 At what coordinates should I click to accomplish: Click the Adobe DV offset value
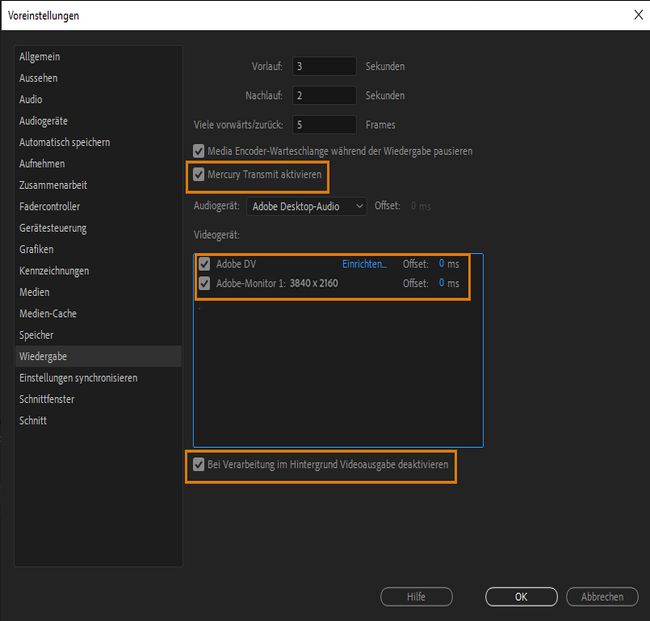(441, 264)
